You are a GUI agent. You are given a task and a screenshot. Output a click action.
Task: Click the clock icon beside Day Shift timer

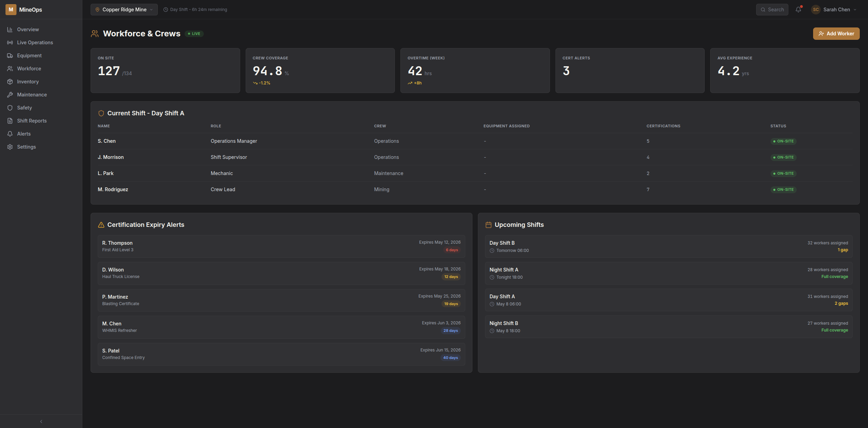tap(166, 10)
